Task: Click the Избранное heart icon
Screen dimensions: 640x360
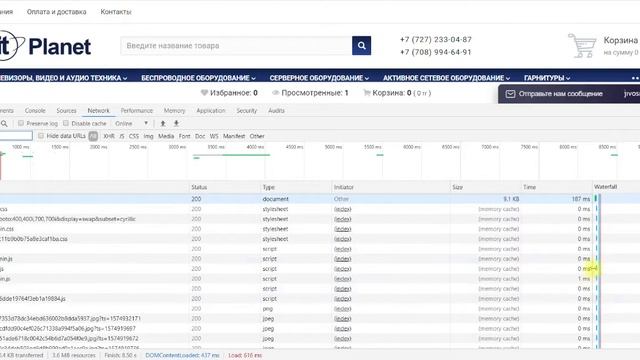Action: [204, 93]
